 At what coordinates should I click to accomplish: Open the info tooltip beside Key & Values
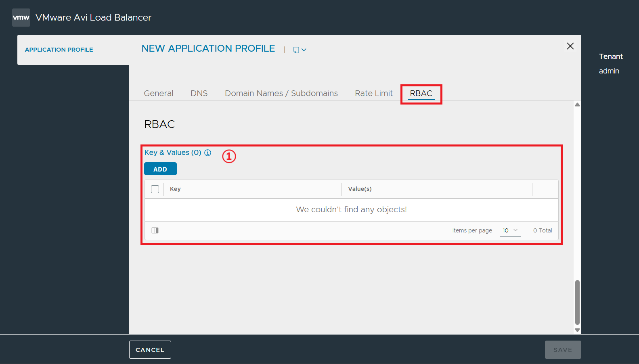tap(208, 153)
